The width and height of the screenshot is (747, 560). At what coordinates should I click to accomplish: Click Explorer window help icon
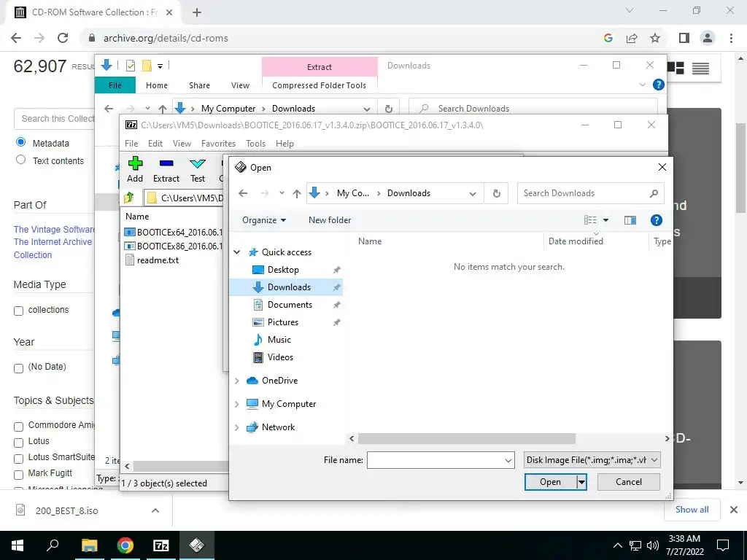(x=659, y=85)
